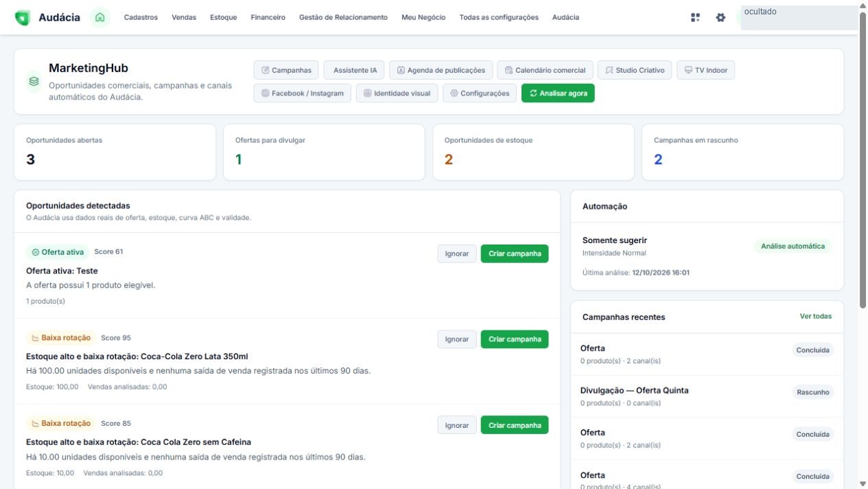Click the green Analisar agora button

[558, 93]
